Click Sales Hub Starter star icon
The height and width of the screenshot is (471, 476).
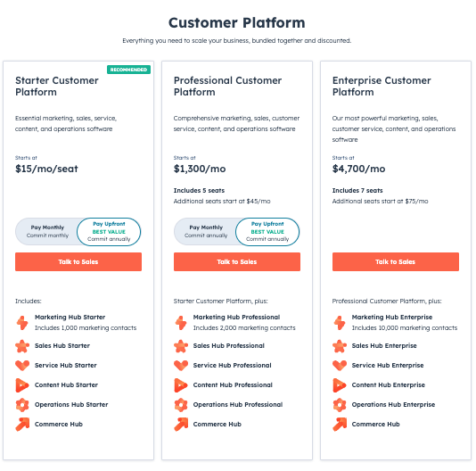click(x=22, y=346)
